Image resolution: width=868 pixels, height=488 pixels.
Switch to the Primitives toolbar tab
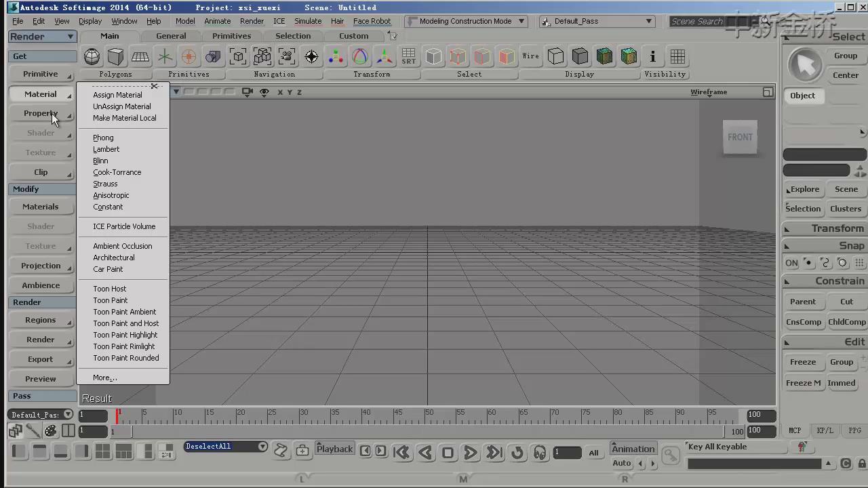tap(231, 36)
